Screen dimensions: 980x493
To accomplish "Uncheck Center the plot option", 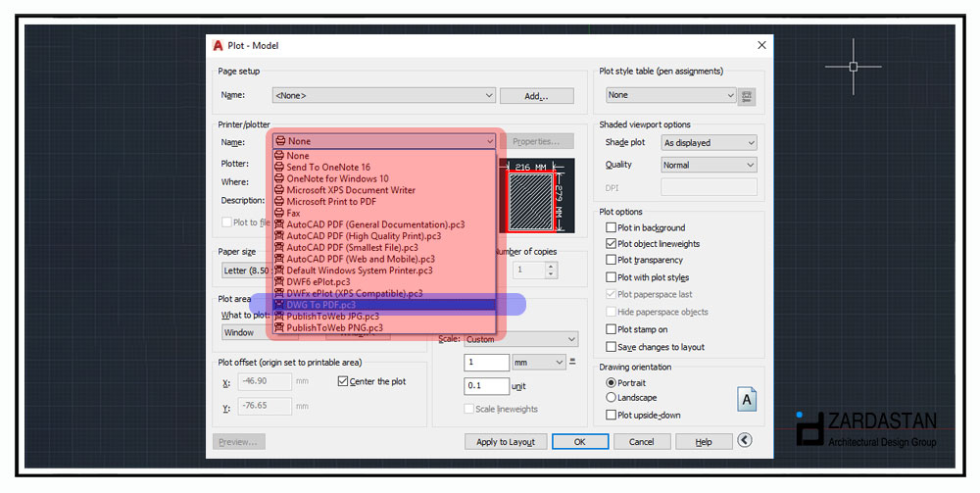I will coord(343,381).
